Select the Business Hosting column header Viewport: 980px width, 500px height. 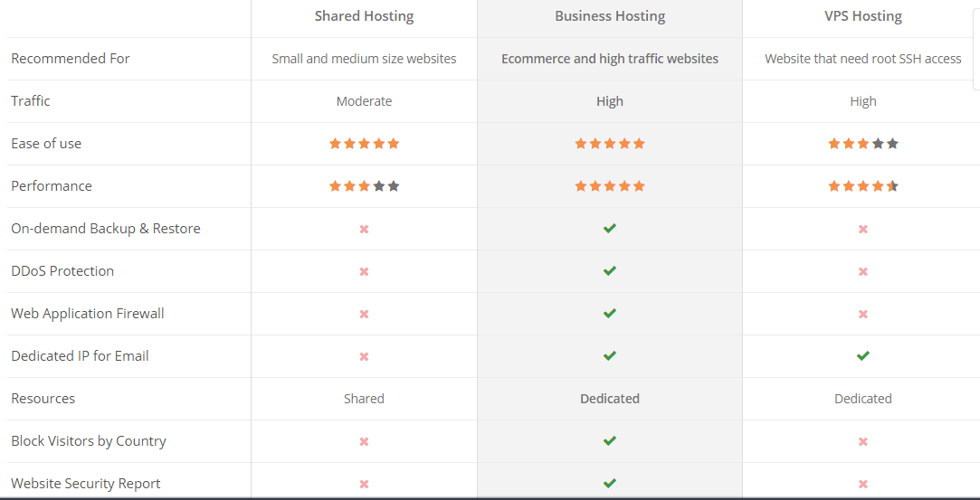[x=610, y=16]
